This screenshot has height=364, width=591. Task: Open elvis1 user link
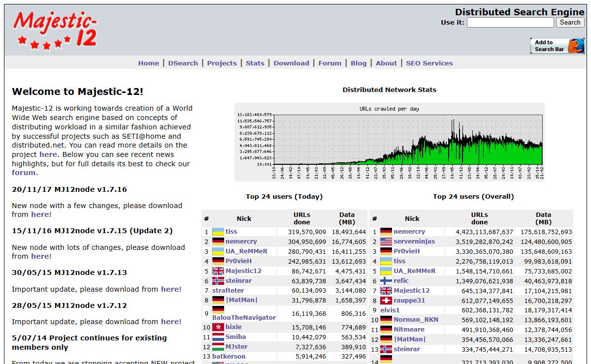(x=390, y=310)
